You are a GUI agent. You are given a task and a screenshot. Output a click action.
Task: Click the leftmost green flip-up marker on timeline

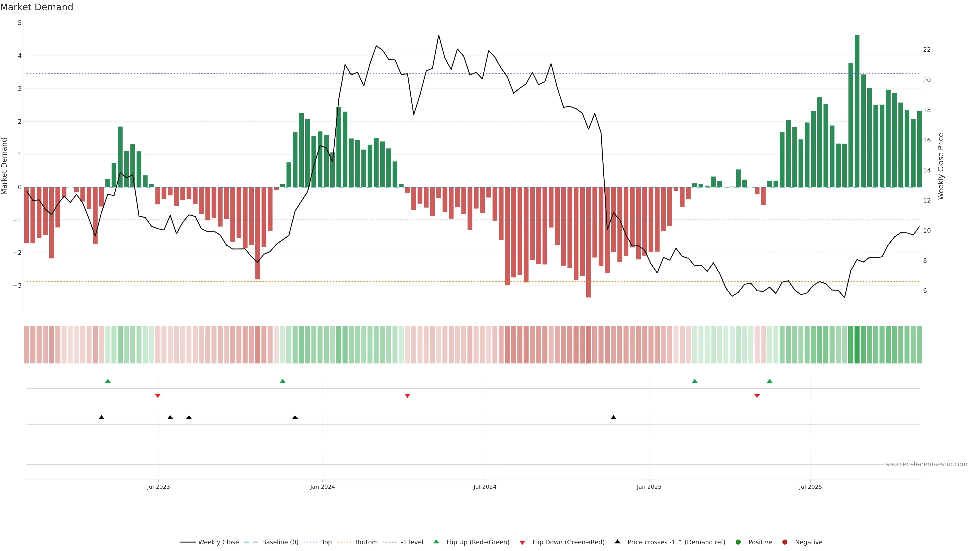(x=108, y=381)
